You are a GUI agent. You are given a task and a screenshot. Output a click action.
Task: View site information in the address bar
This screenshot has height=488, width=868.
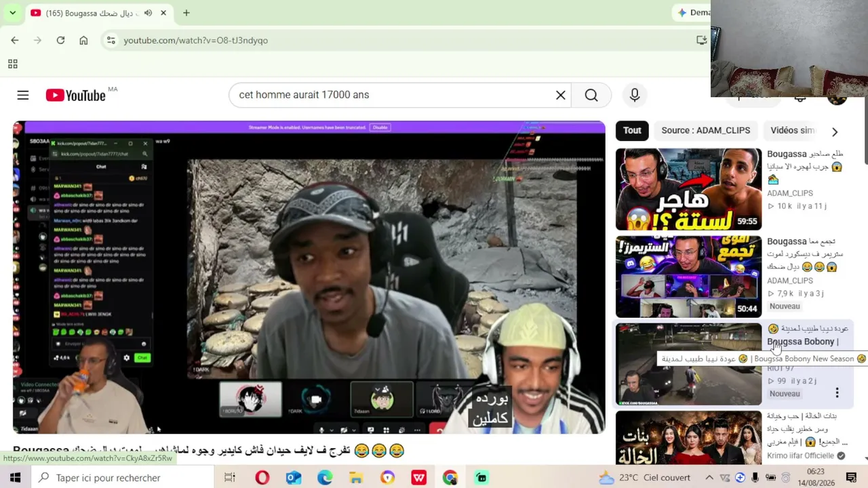[111, 41]
